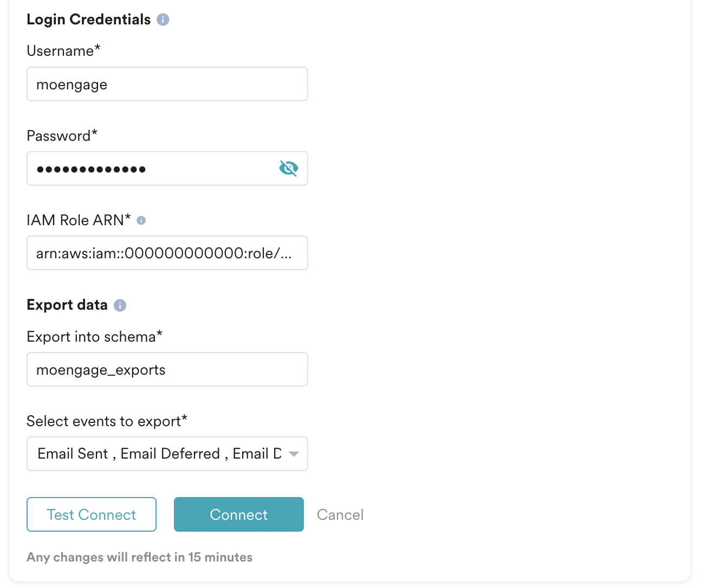Cancel the connection setup
Image resolution: width=701 pixels, height=588 pixels.
[340, 514]
